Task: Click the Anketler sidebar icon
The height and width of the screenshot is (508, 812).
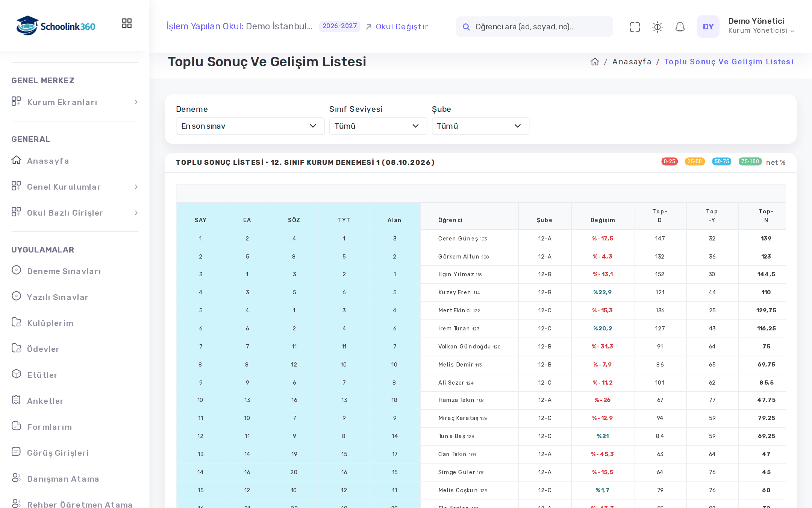Action: 16,400
